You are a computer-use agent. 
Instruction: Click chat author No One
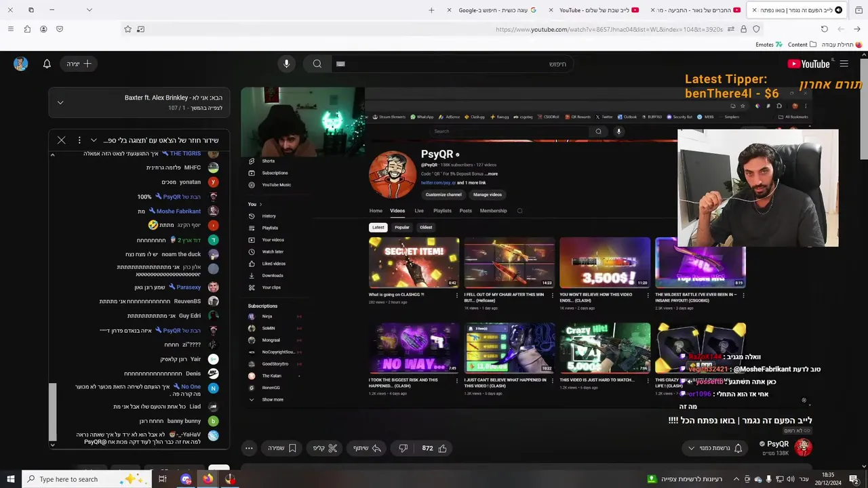tap(191, 387)
